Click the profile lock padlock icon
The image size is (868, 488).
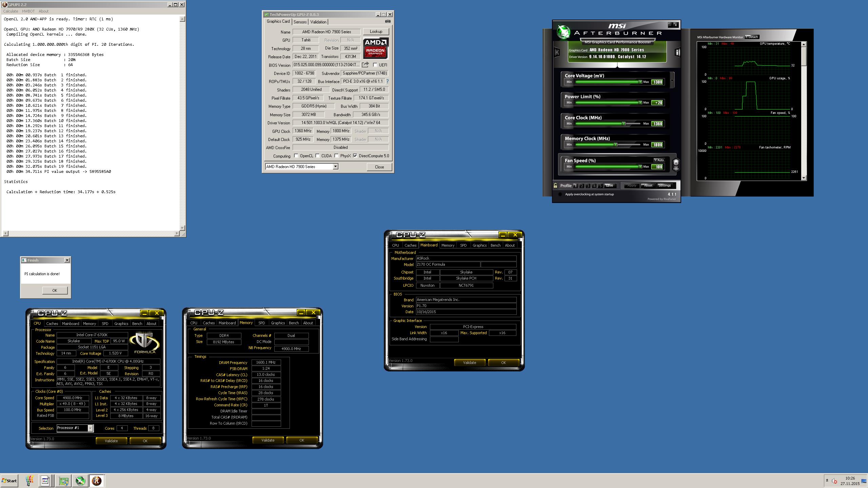point(555,185)
